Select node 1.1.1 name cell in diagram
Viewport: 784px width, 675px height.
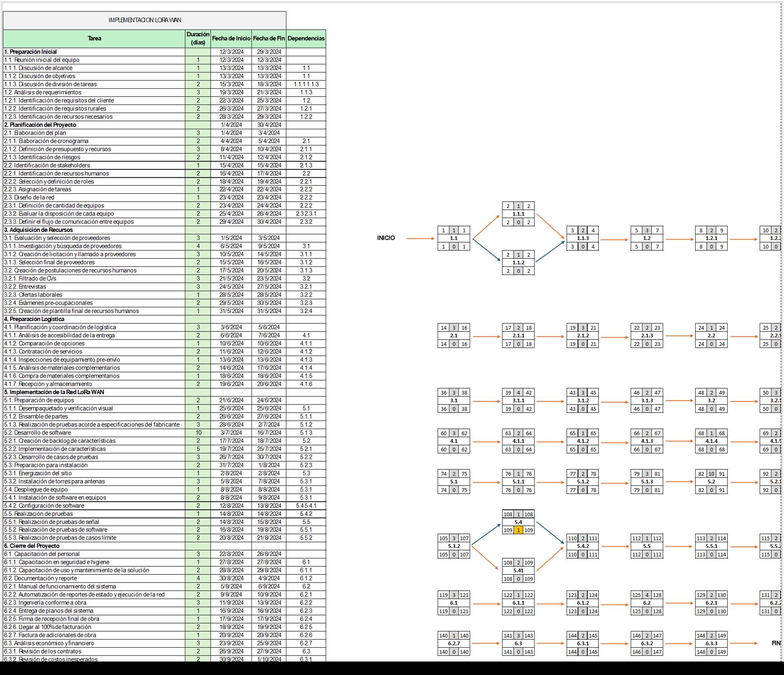coord(518,214)
